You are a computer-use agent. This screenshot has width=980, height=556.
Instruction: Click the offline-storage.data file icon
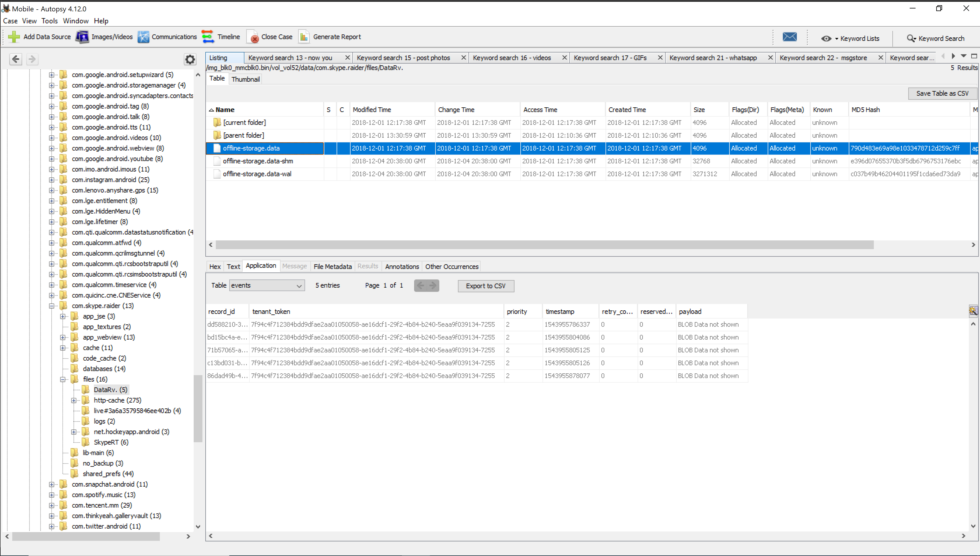(217, 148)
